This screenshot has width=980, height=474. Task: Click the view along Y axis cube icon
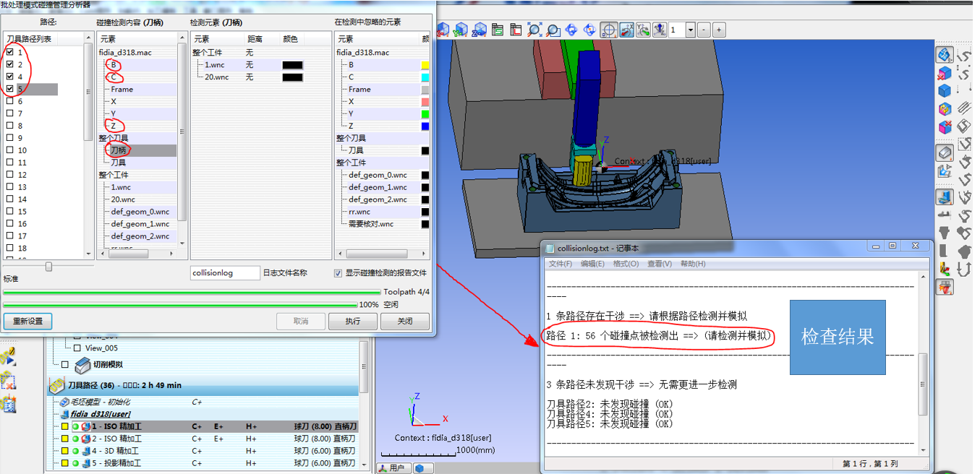click(460, 30)
